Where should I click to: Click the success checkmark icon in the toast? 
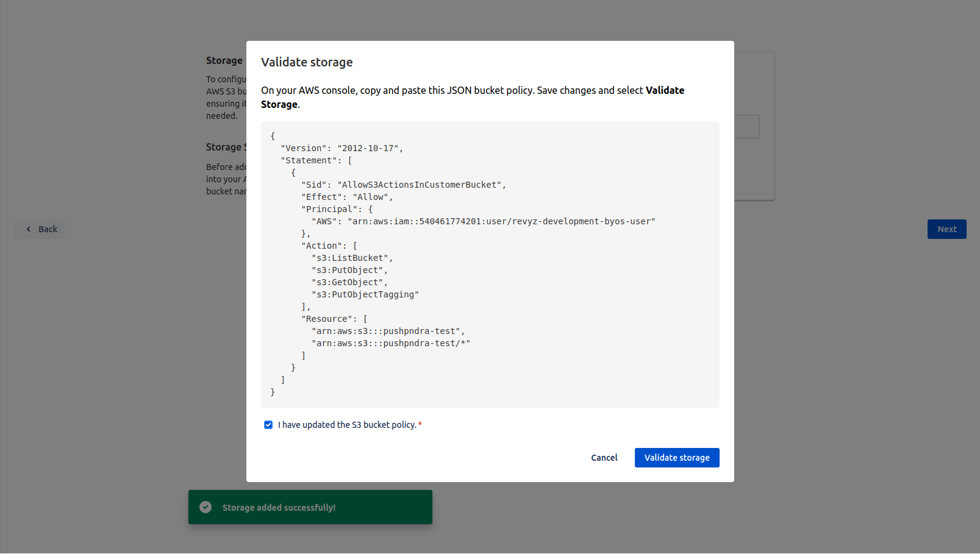[x=206, y=507]
